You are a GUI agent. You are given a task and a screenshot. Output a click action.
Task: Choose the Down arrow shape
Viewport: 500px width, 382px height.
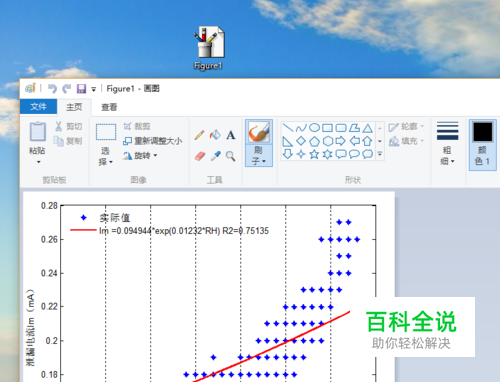pyautogui.click(x=288, y=154)
